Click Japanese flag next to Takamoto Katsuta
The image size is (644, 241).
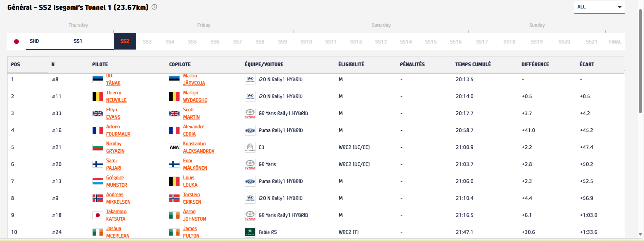pyautogui.click(x=98, y=215)
